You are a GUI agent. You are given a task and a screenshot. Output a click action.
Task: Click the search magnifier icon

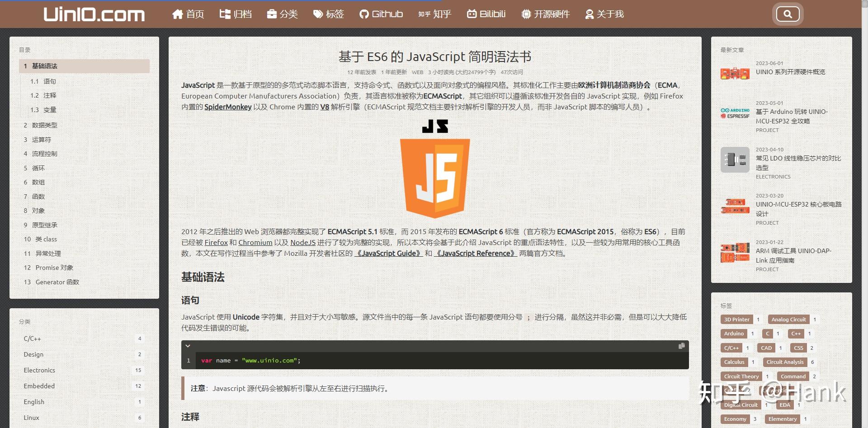coord(788,14)
